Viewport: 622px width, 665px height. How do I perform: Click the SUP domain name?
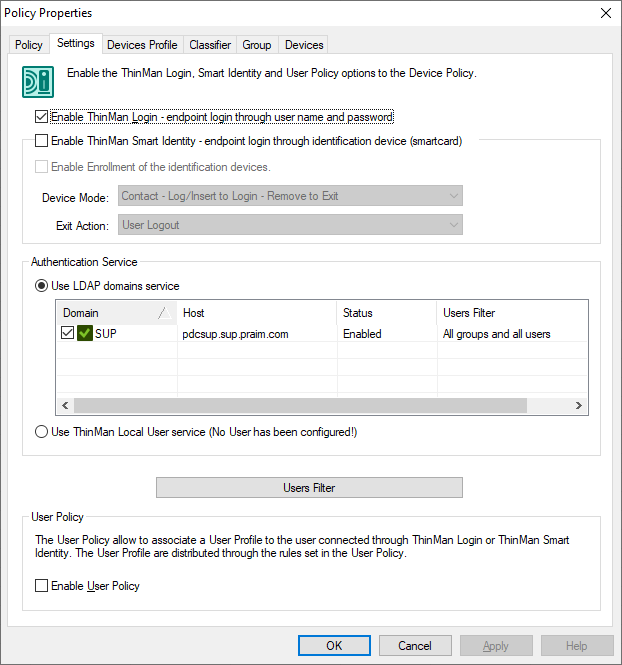tap(106, 333)
